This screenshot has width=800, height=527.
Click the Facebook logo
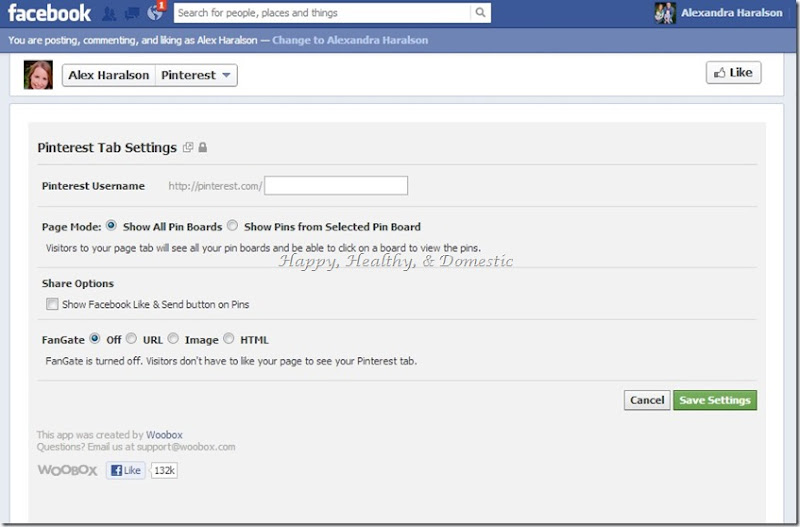tap(49, 13)
